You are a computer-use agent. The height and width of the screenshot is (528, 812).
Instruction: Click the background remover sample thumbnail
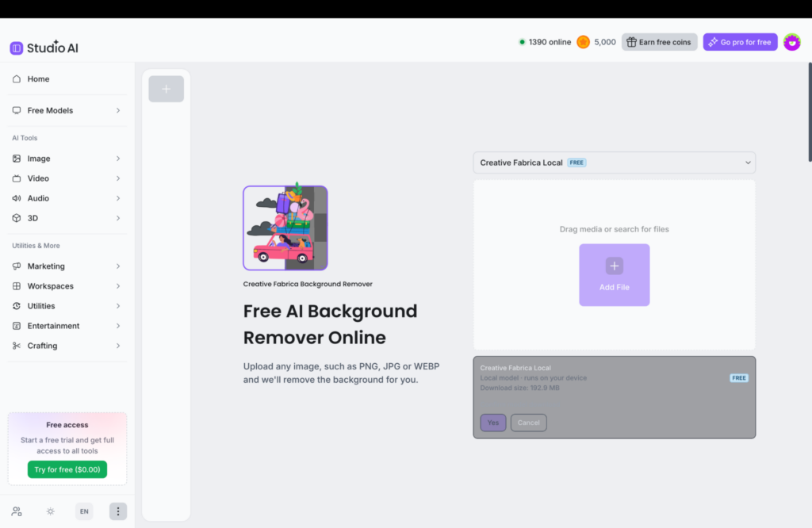285,228
